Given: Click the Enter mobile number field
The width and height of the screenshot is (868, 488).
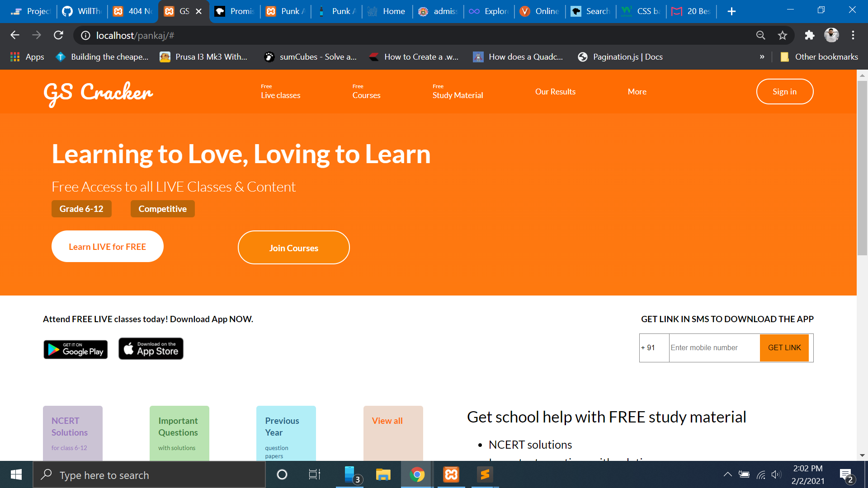Looking at the screenshot, I should 714,348.
